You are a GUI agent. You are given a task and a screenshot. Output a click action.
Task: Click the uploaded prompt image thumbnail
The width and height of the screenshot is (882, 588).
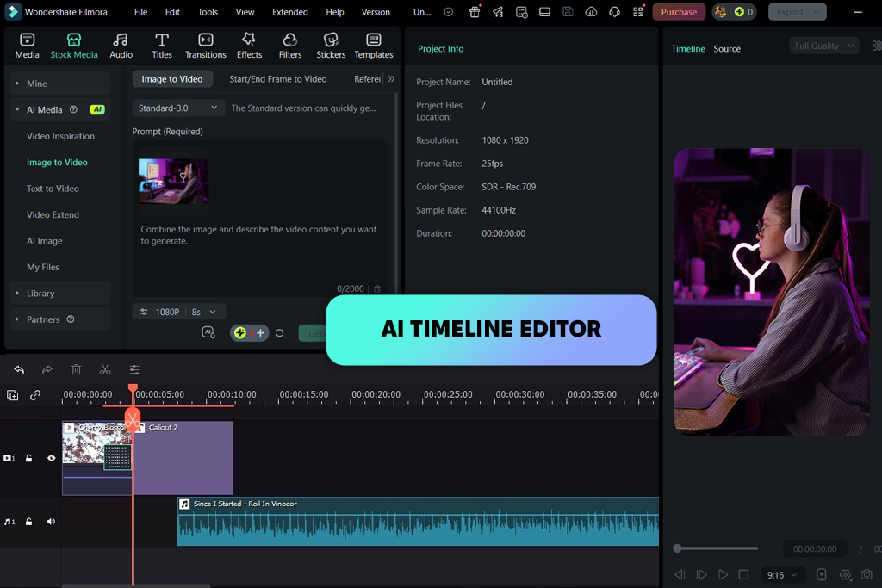pyautogui.click(x=173, y=181)
